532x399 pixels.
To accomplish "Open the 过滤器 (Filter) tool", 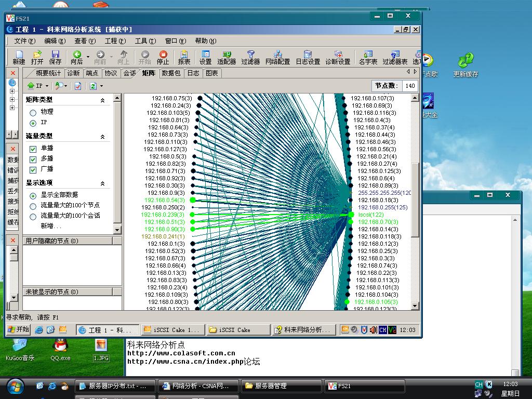I will pos(250,57).
